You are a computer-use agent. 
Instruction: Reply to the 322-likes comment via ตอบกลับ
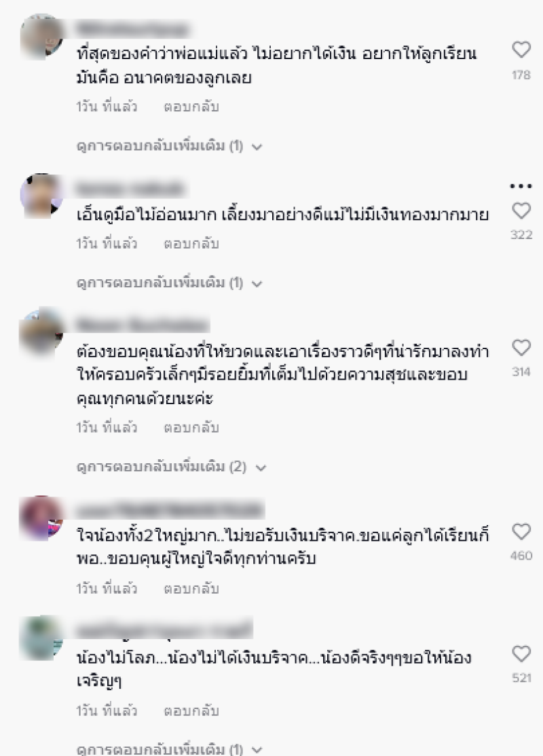191,244
